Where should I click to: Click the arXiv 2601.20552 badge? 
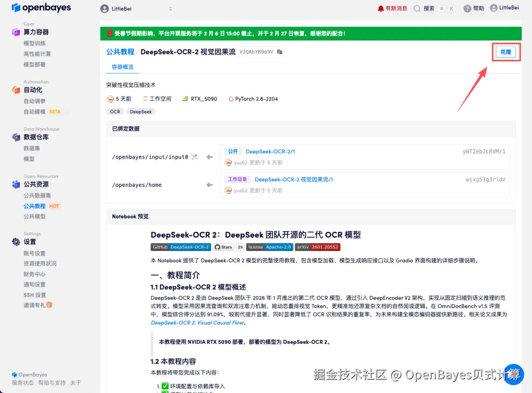tap(318, 247)
